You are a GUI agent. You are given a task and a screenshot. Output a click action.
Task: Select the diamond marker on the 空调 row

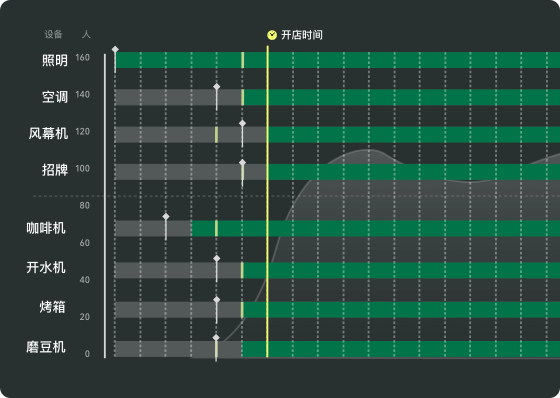[216, 87]
